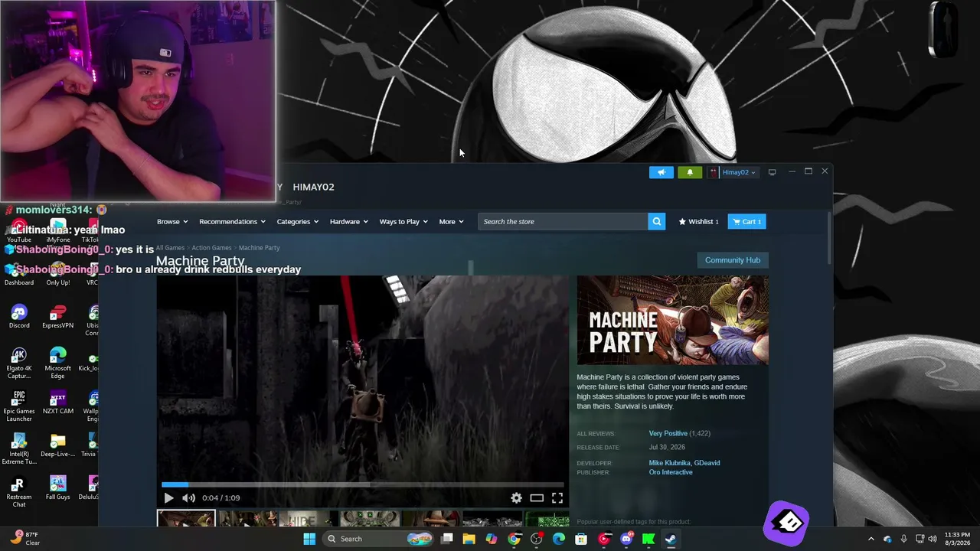Open the Fall Guys desktop shortcut
Screen dimensions: 980x551
click(57, 488)
